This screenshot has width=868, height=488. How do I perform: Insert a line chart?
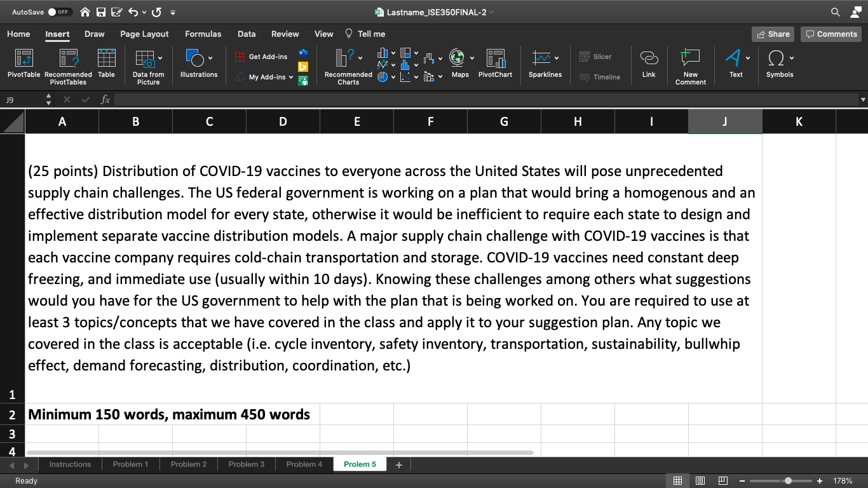pos(383,65)
